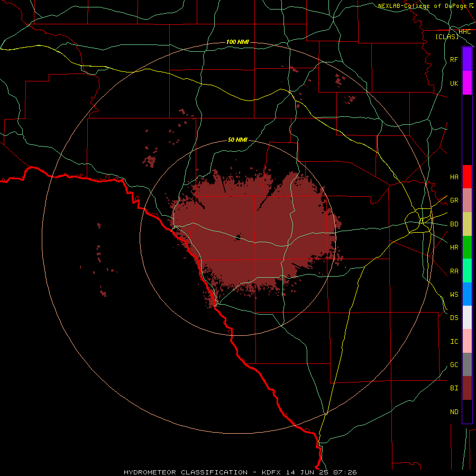Click the radar site black dot at center

(x=239, y=237)
